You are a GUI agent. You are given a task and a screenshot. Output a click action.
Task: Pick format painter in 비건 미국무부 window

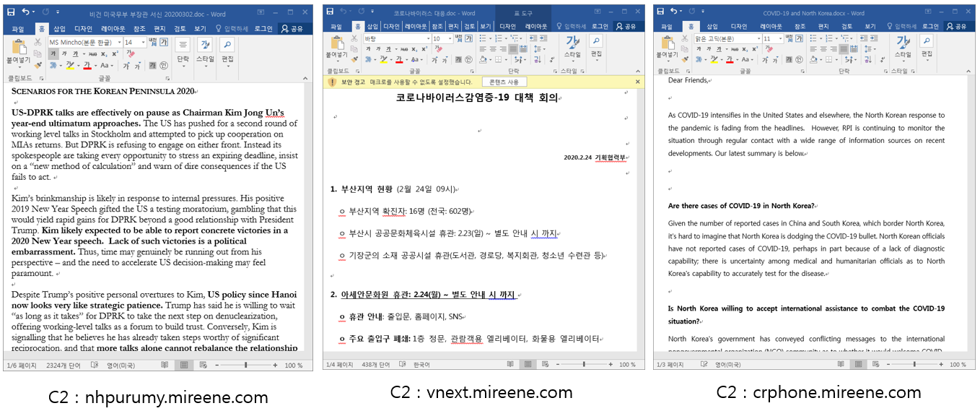(x=38, y=65)
